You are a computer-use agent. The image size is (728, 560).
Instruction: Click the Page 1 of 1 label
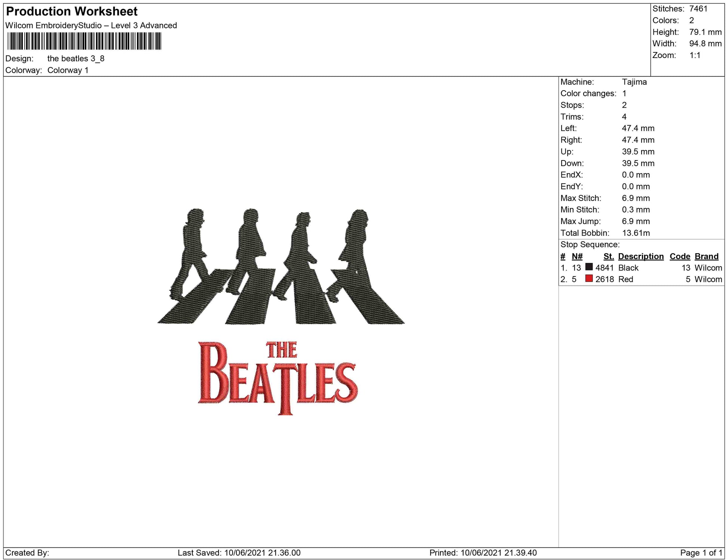coord(701,553)
